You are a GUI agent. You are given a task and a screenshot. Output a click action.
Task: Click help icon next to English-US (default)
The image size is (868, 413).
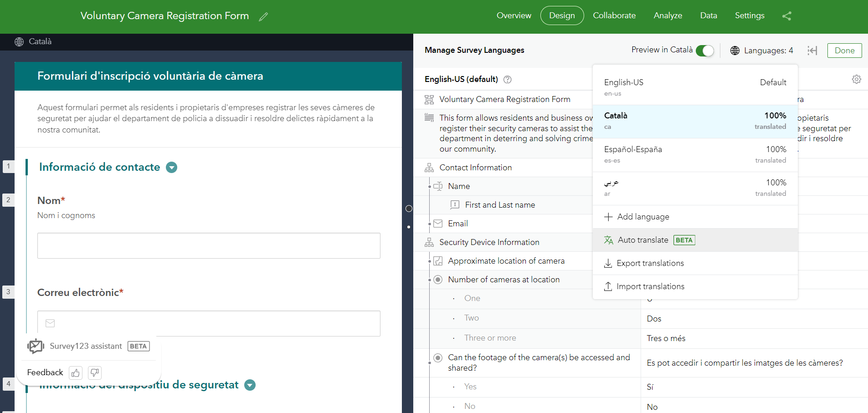pos(508,80)
